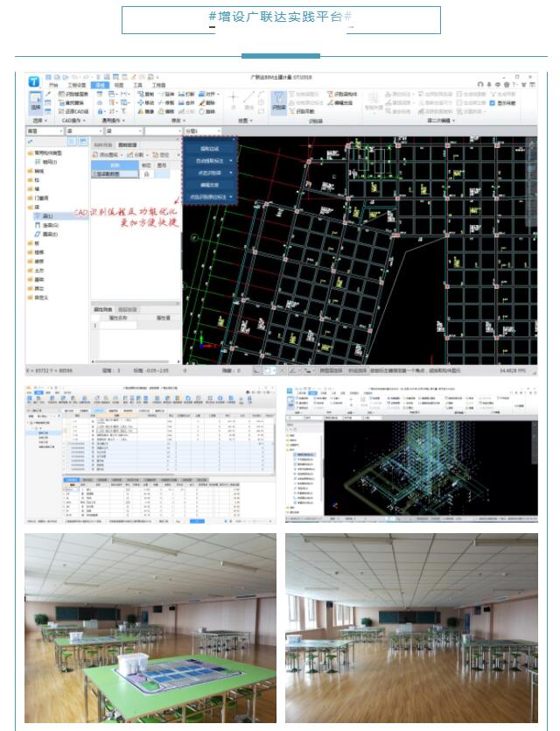The height and width of the screenshot is (731, 560).
Task: Click 编辑支座 in the floating panel
Action: (x=210, y=185)
